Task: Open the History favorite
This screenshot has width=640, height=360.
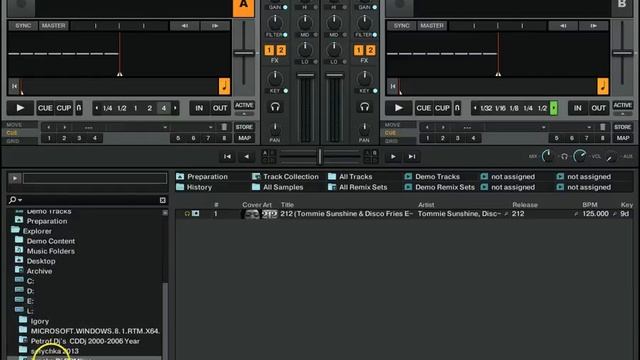Action: 194,187
